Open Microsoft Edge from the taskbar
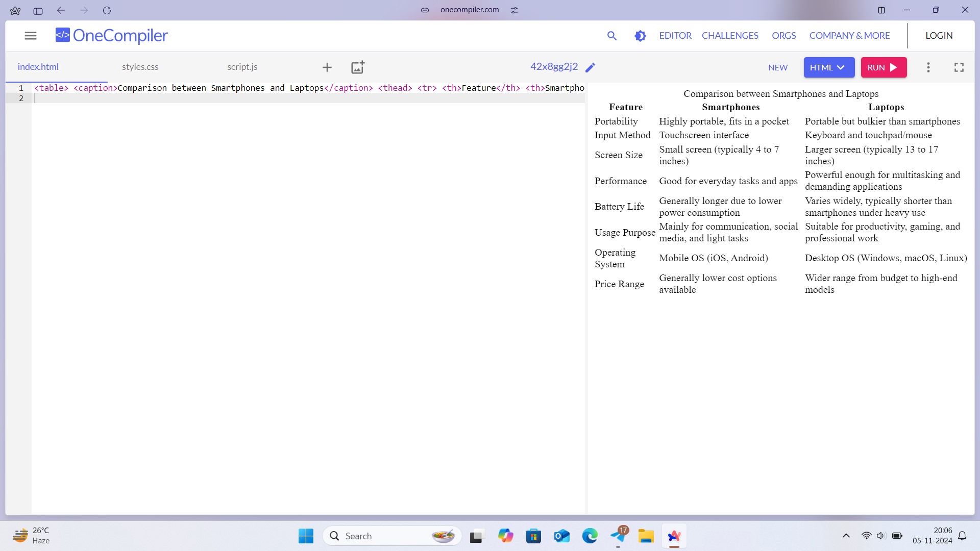This screenshot has height=551, width=980. click(590, 536)
